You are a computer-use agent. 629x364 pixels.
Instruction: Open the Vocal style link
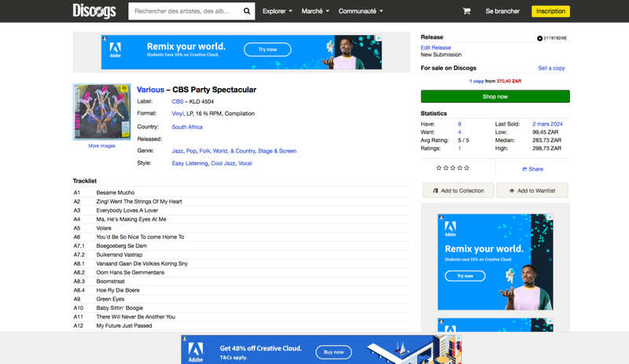(245, 164)
